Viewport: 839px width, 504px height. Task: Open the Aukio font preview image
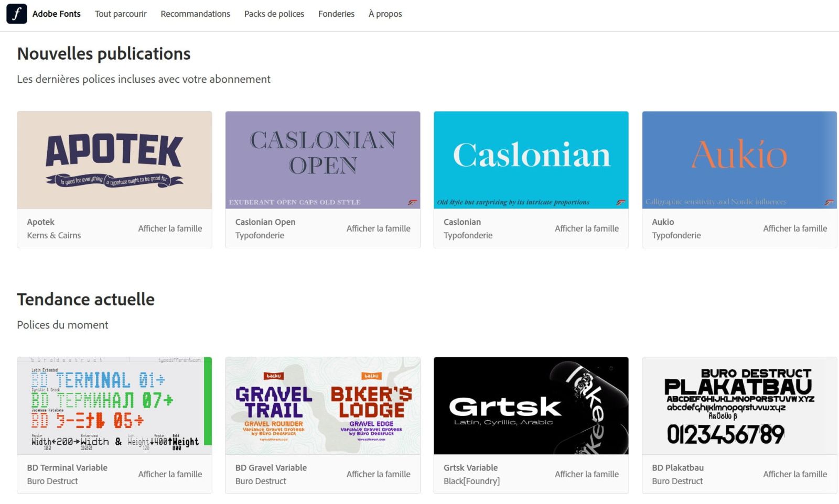(x=739, y=160)
